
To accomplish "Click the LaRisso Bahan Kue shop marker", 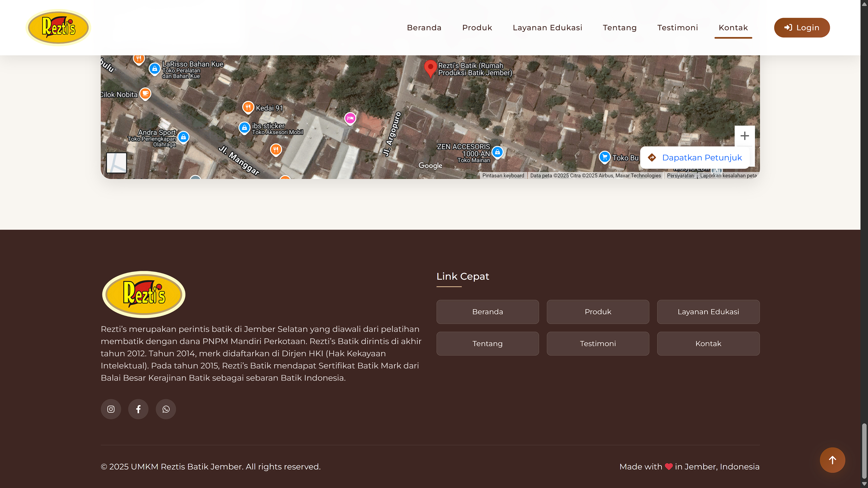I will (155, 69).
